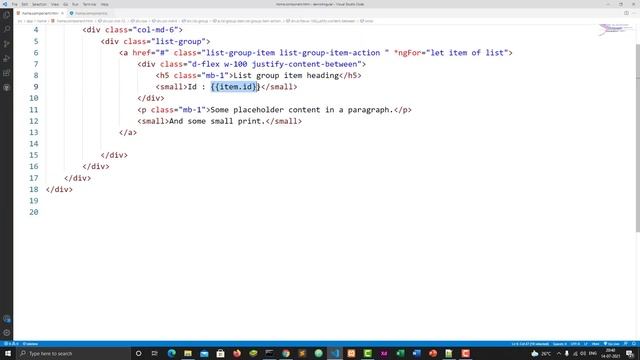Open the Edit menu
This screenshot has height=360, width=640.
(25, 4)
